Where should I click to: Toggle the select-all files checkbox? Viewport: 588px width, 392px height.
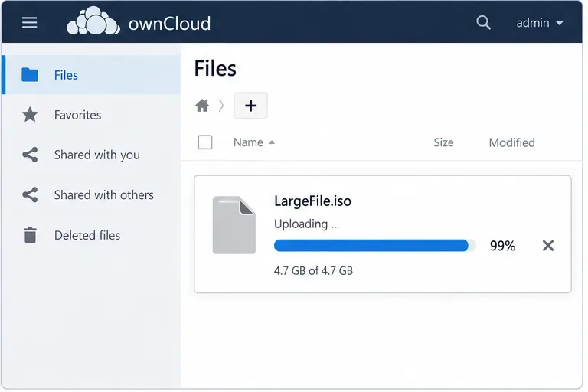pos(205,142)
